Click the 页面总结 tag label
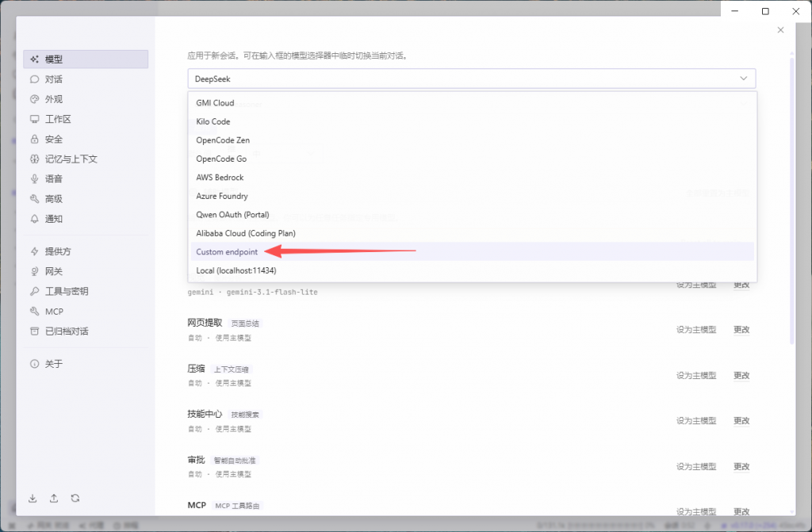The image size is (812, 532). [245, 323]
